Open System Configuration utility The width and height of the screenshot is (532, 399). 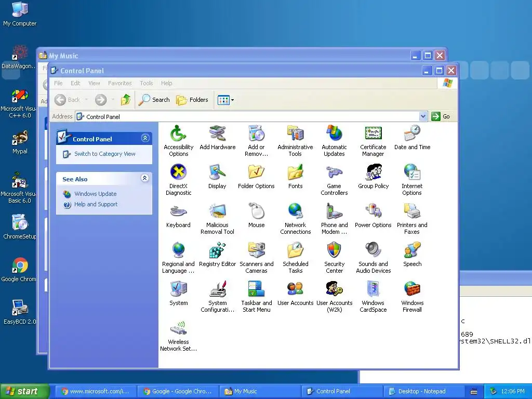point(218,297)
